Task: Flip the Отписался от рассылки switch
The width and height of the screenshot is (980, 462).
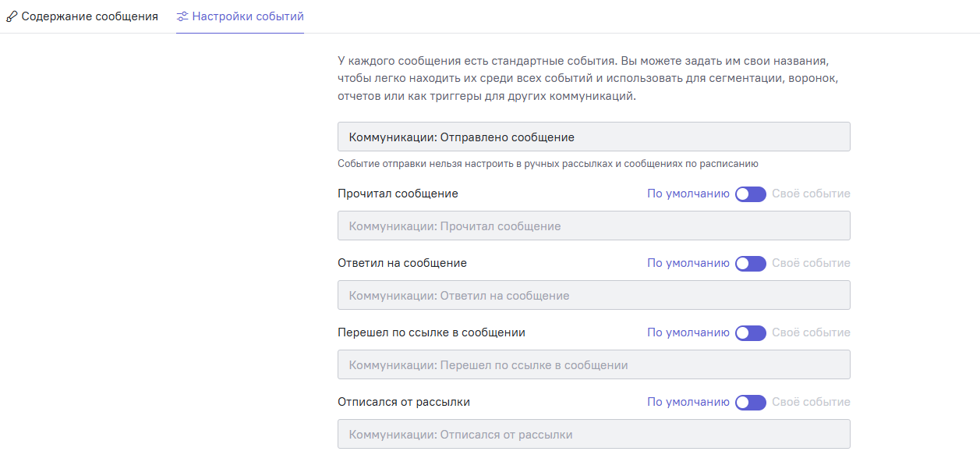Action: click(751, 403)
